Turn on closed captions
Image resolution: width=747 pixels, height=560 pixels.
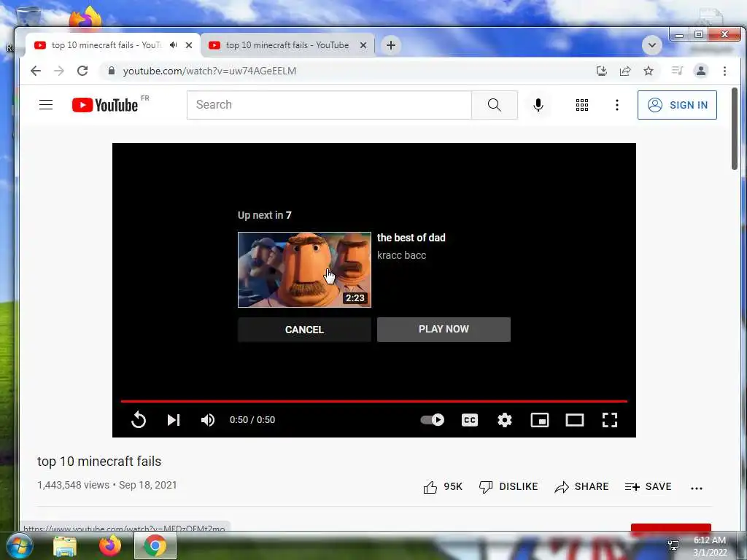(470, 419)
